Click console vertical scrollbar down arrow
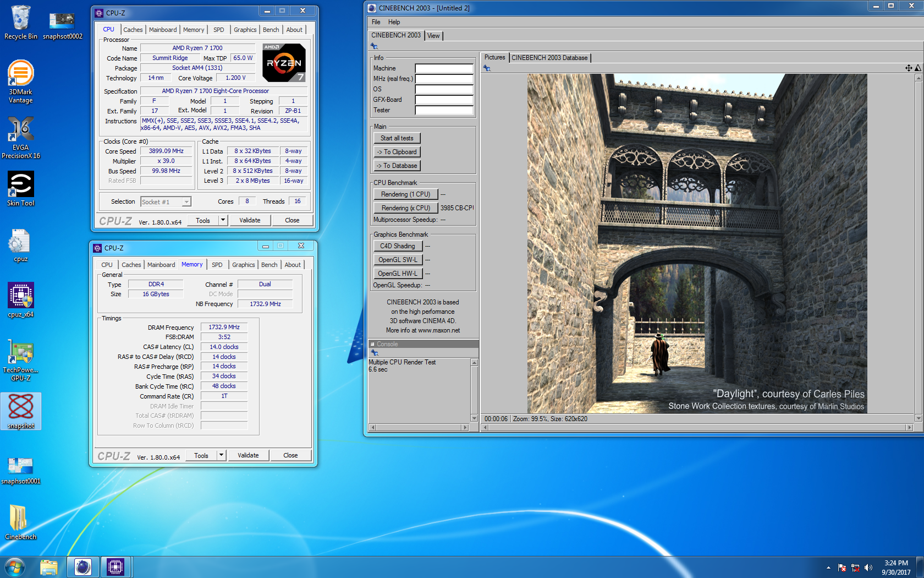 (474, 418)
